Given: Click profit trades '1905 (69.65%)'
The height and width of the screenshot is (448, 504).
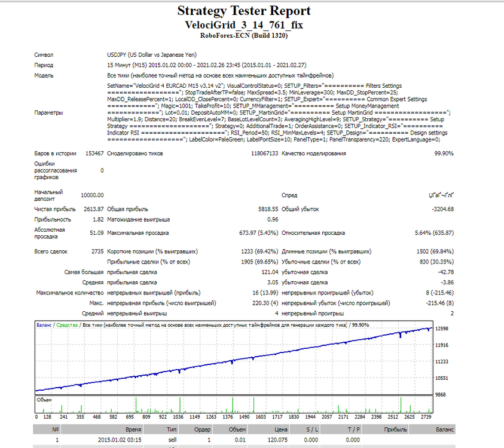Looking at the screenshot, I should pyautogui.click(x=259, y=262).
